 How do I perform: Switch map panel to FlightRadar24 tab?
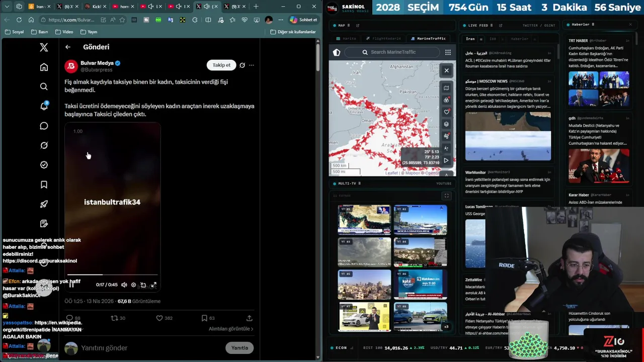click(383, 39)
